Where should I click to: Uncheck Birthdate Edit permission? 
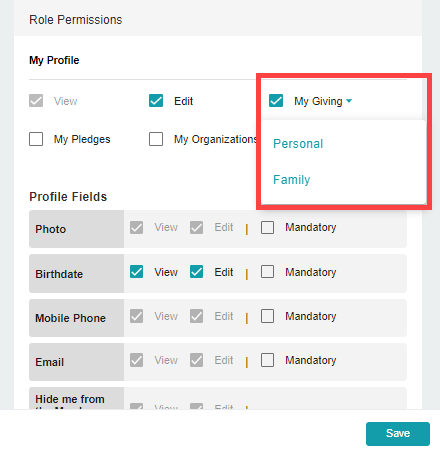coord(196,272)
